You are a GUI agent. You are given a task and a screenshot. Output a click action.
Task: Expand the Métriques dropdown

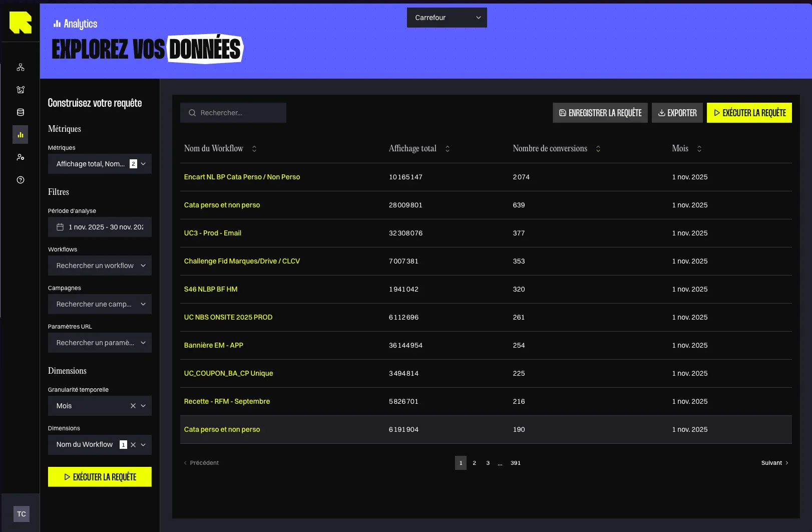[100, 164]
